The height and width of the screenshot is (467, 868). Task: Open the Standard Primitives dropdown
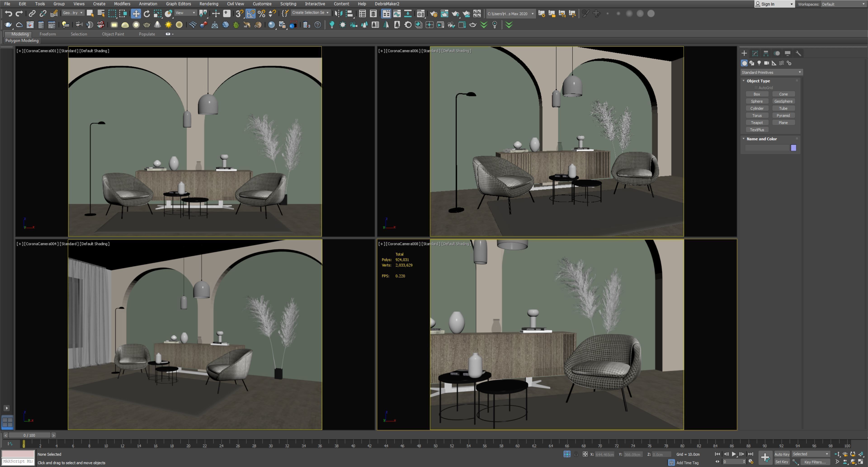(x=771, y=72)
